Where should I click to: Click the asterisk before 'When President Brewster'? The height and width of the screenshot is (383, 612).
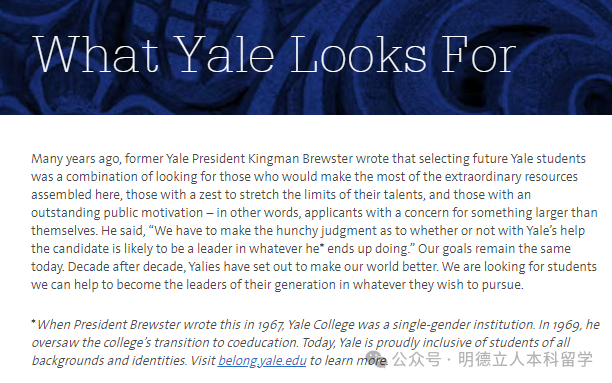click(34, 322)
